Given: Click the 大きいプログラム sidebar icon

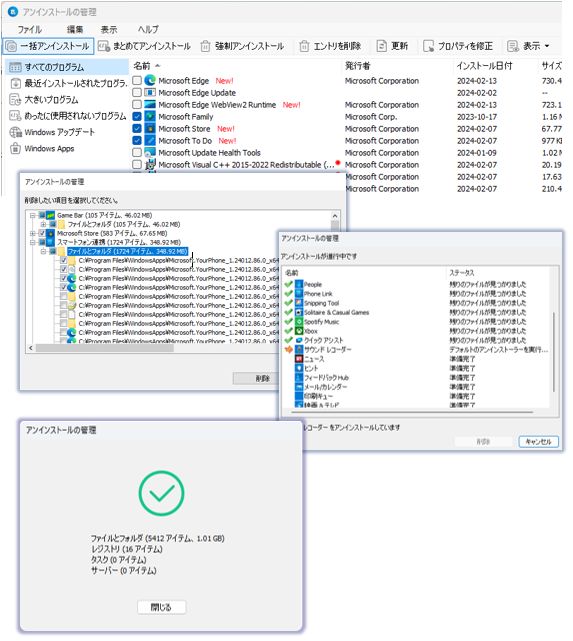Looking at the screenshot, I should 15,100.
